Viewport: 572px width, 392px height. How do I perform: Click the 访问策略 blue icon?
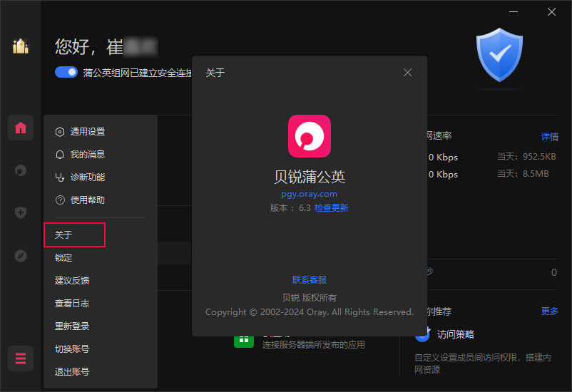point(423,334)
